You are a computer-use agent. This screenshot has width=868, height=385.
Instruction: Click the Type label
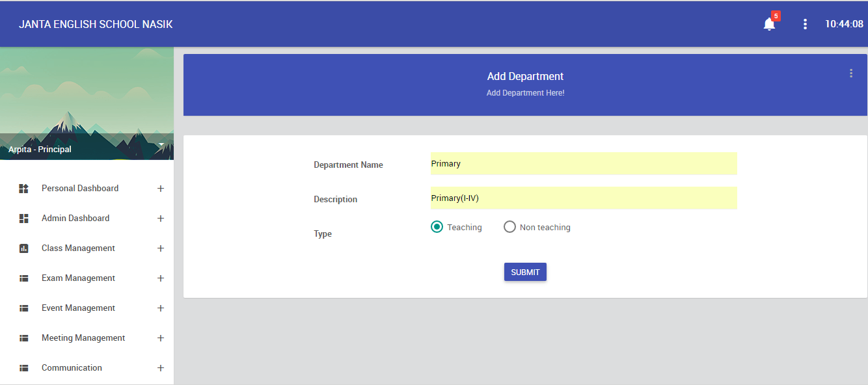(x=323, y=234)
